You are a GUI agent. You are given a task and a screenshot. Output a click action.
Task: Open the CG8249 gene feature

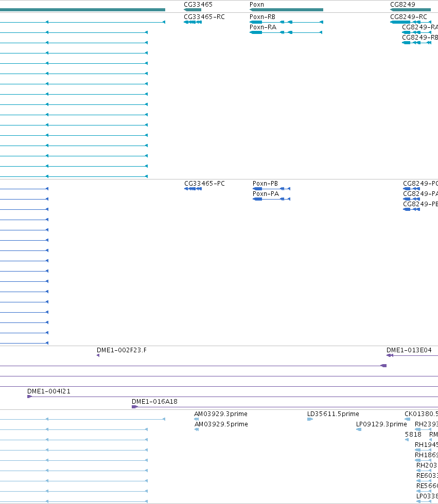point(410,10)
